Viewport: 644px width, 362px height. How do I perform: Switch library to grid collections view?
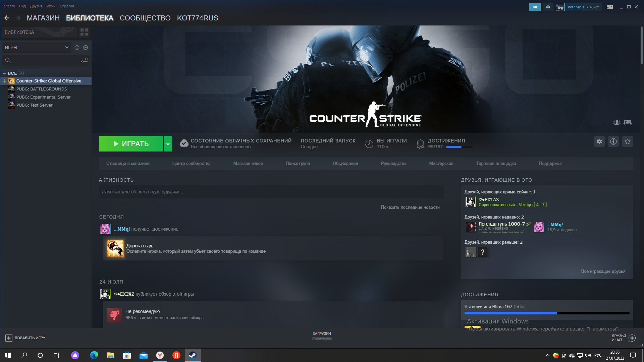point(84,32)
